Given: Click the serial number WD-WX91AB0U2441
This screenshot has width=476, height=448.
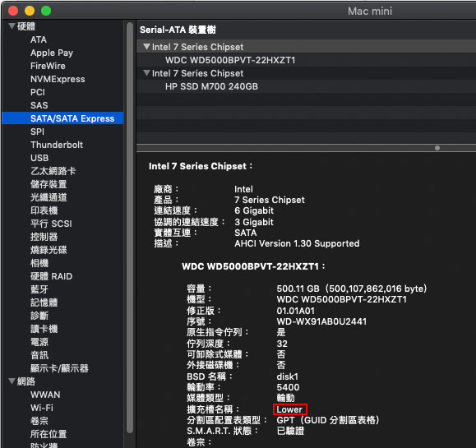Looking at the screenshot, I should click(321, 321).
